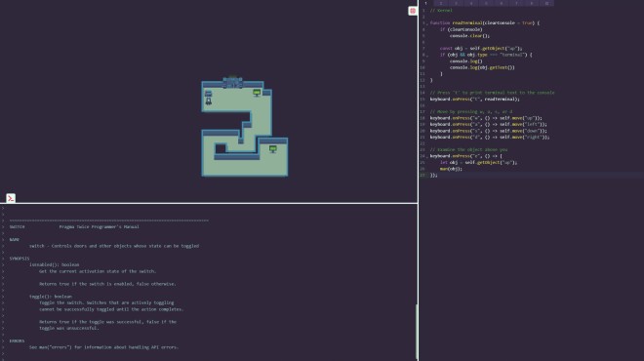This screenshot has height=361, width=644.
Task: Click 'Get the current activation state' console line
Action: [x=98, y=271]
